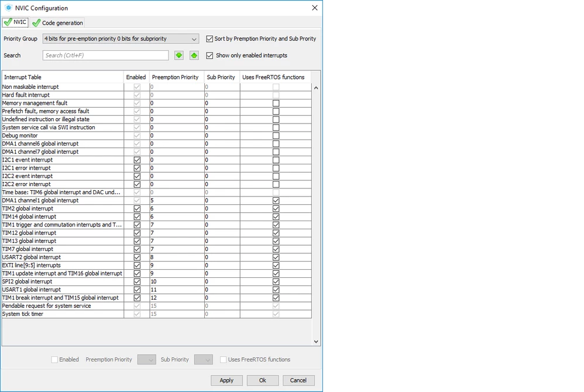The width and height of the screenshot is (584, 392).
Task: Click the table scrollbar up arrow
Action: pyautogui.click(x=316, y=88)
